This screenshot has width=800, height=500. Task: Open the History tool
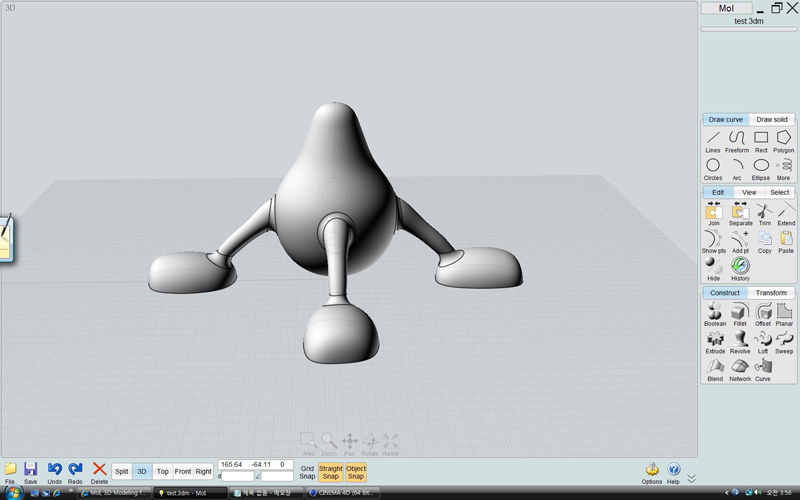(740, 269)
